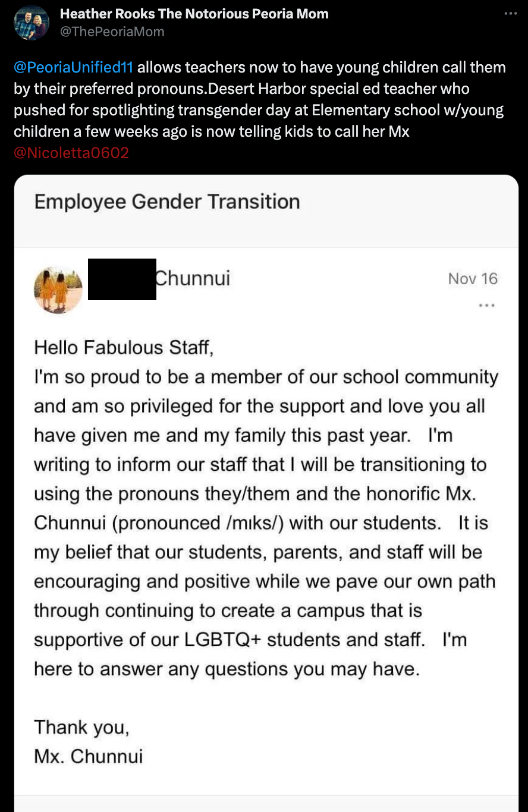The width and height of the screenshot is (528, 812).
Task: Click the LGBTQ+ word in the email
Action: coord(223,640)
